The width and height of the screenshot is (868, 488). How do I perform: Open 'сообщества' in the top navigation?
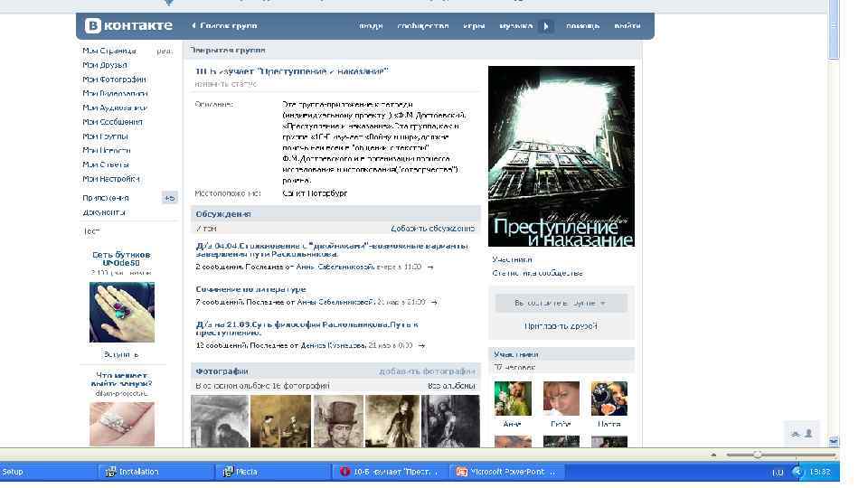(423, 26)
